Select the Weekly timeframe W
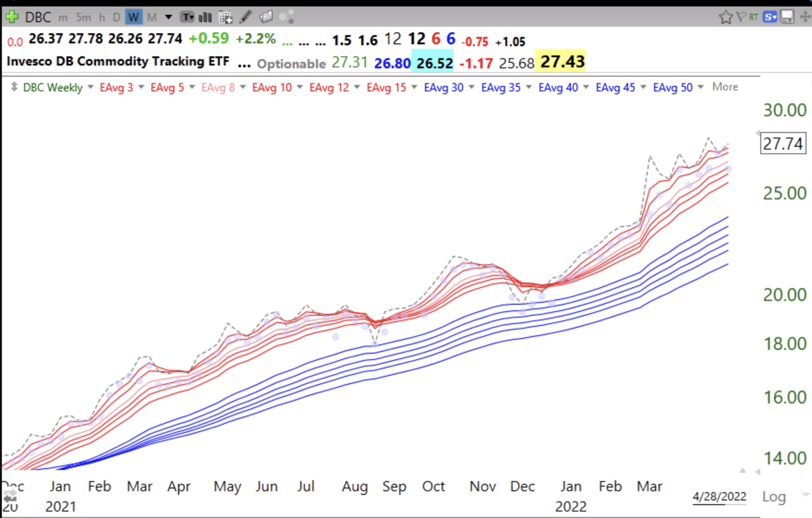Viewport: 812px width, 518px height. (133, 18)
